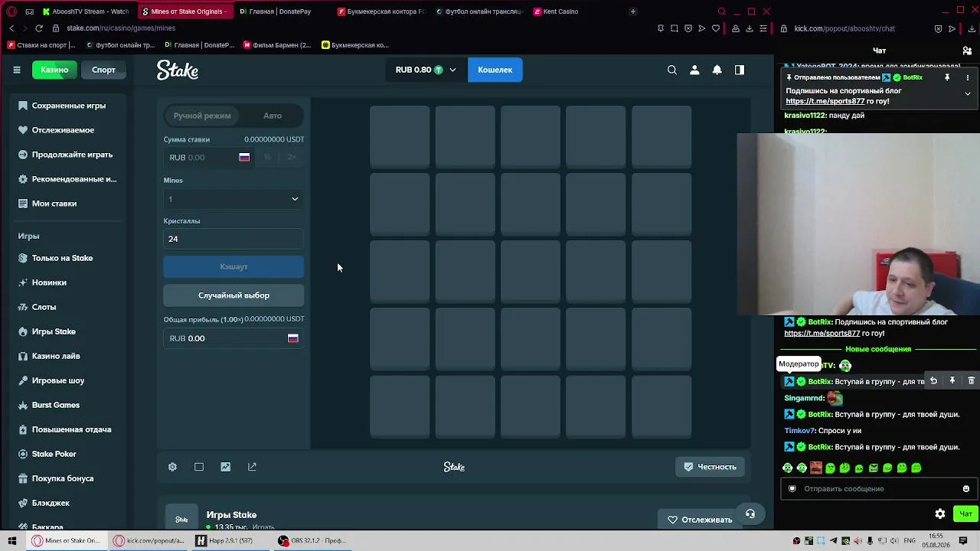Open emoji picker in chat input
This screenshot has width=980, height=551.
pos(966,489)
